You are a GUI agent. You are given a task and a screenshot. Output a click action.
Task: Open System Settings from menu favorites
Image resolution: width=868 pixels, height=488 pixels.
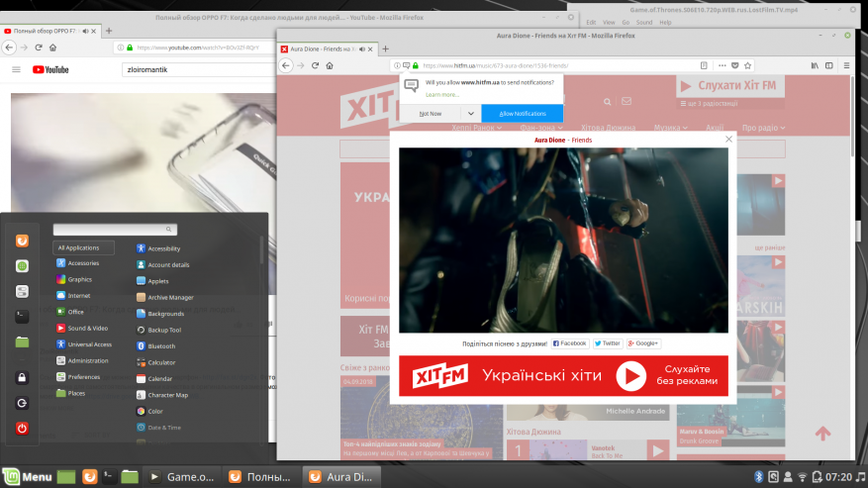coord(22,291)
